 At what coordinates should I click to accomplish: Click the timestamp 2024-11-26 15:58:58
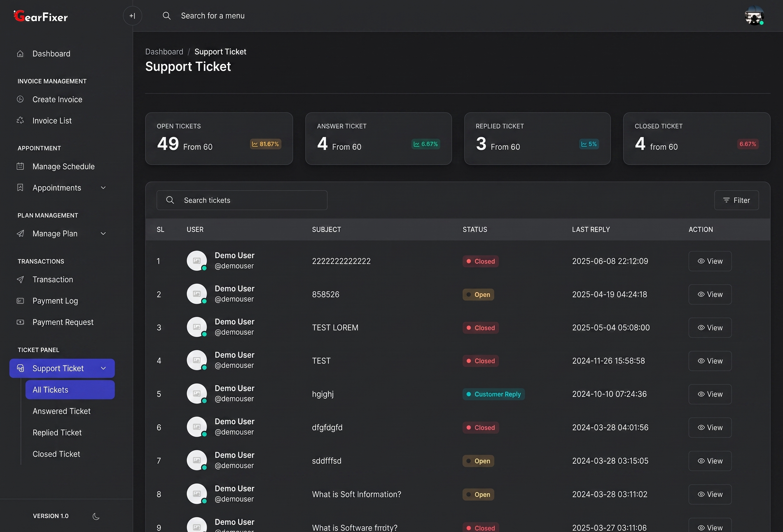[x=608, y=361]
